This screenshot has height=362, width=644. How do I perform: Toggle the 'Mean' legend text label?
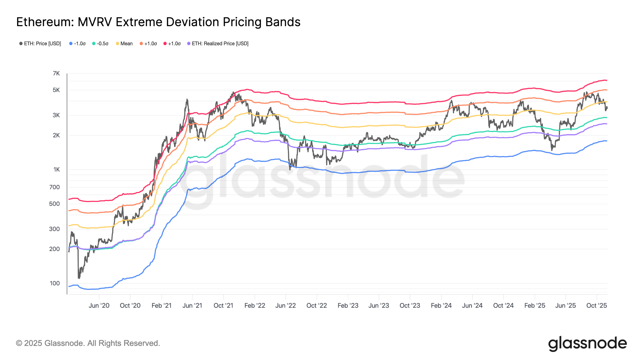(x=127, y=43)
